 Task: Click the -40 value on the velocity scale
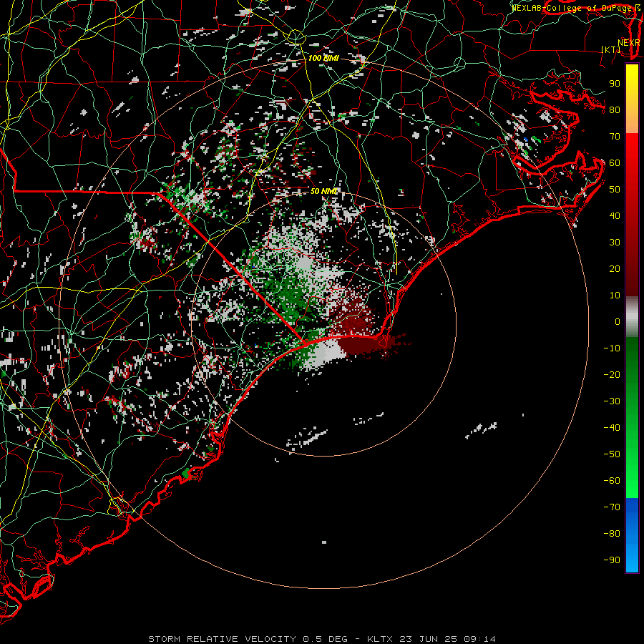[x=612, y=428]
